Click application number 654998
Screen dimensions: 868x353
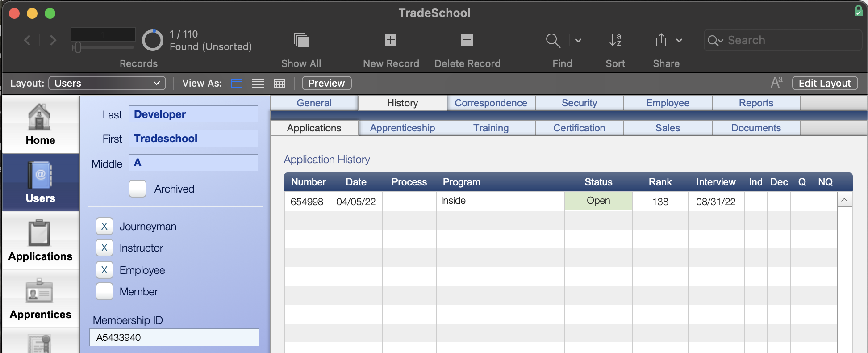point(307,202)
